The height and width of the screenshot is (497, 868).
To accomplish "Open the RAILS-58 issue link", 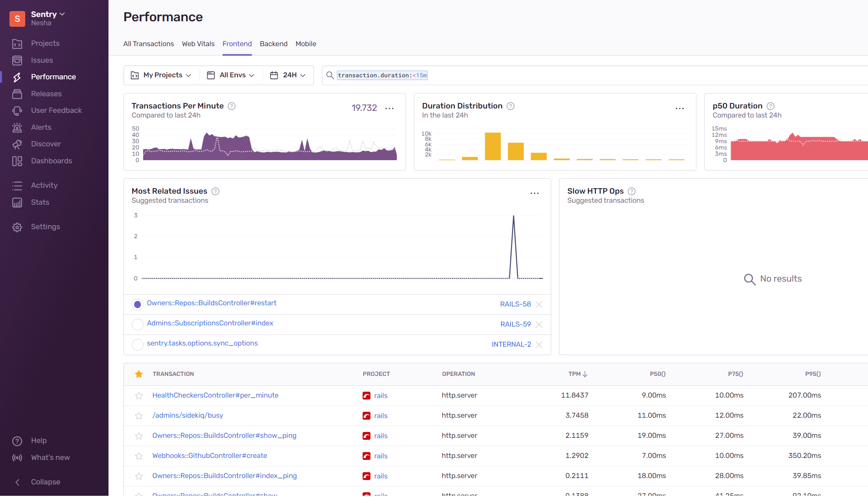I will (x=515, y=304).
